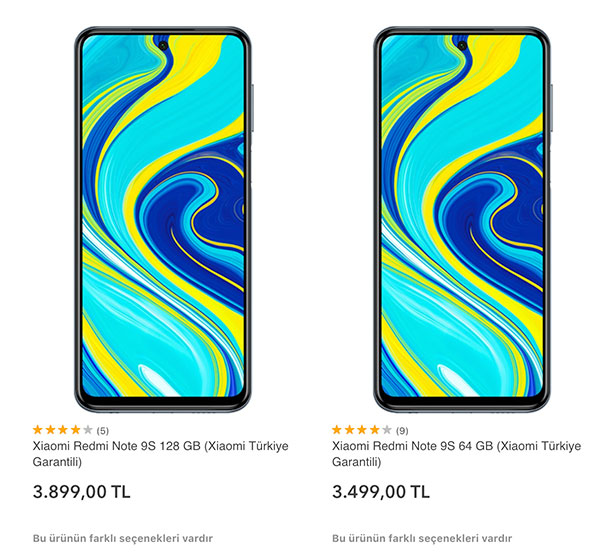The width and height of the screenshot is (600, 556).
Task: Click the first star of the 128 GB rating
Action: point(38,430)
